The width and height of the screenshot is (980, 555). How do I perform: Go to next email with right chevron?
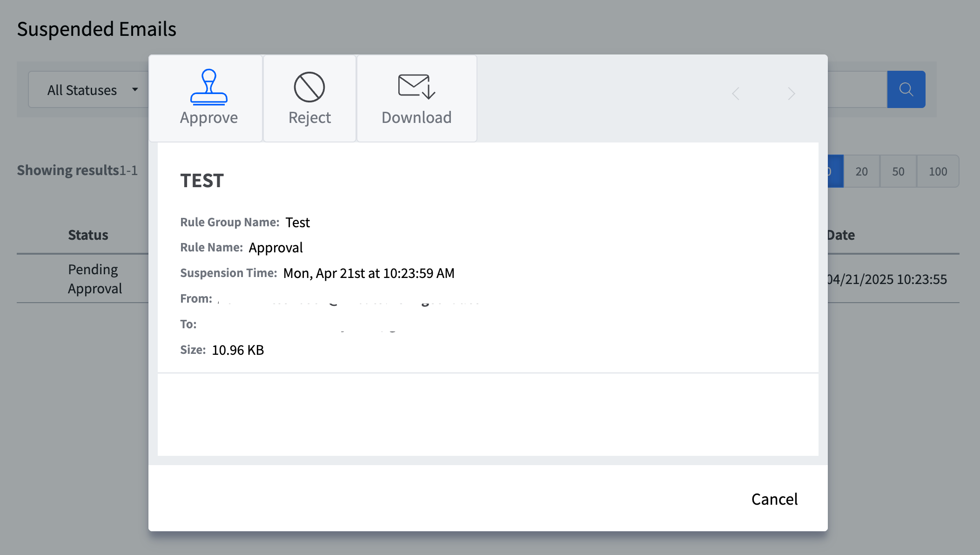click(x=791, y=94)
